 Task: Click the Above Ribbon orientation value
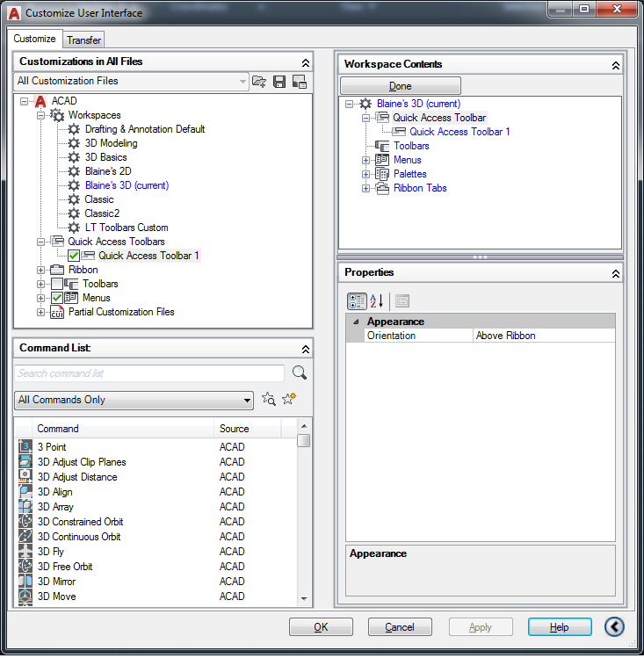(x=544, y=336)
